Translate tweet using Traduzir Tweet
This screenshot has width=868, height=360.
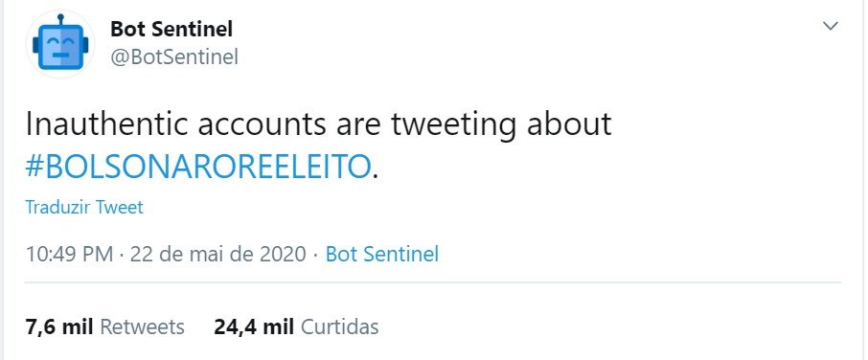click(x=84, y=208)
